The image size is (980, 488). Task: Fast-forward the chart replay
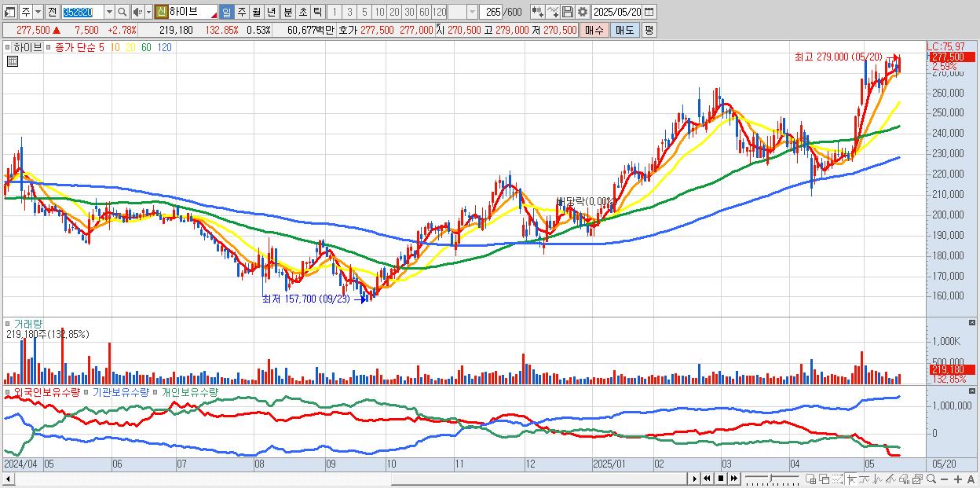733,479
